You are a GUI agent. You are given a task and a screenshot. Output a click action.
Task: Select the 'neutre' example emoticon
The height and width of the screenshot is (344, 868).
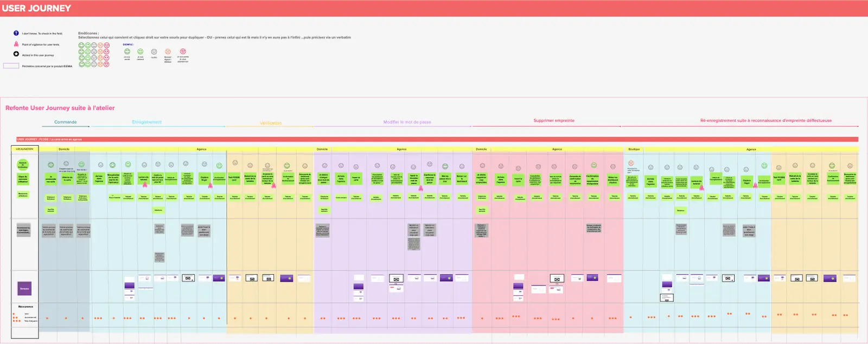pos(154,52)
